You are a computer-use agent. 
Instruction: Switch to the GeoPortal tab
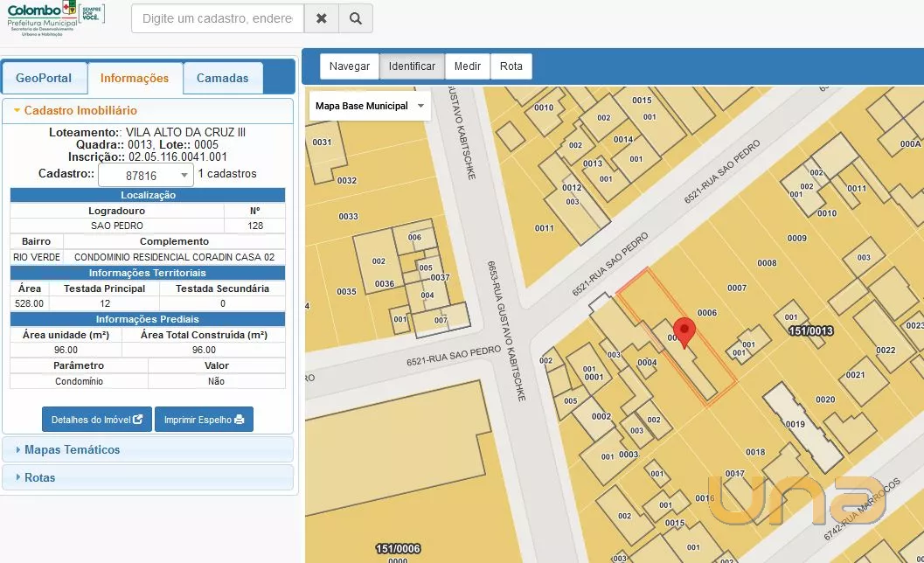[x=44, y=78]
